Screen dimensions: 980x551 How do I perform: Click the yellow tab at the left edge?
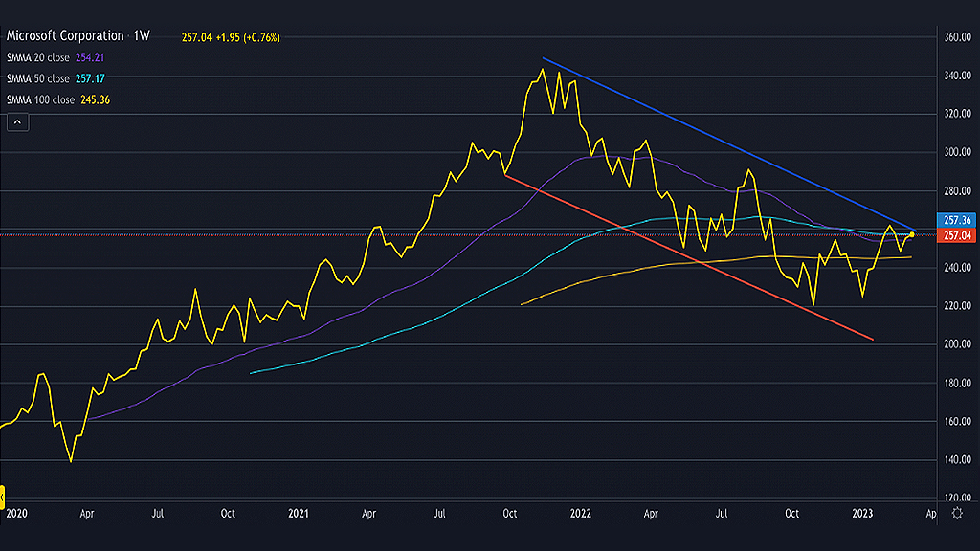pyautogui.click(x=3, y=497)
